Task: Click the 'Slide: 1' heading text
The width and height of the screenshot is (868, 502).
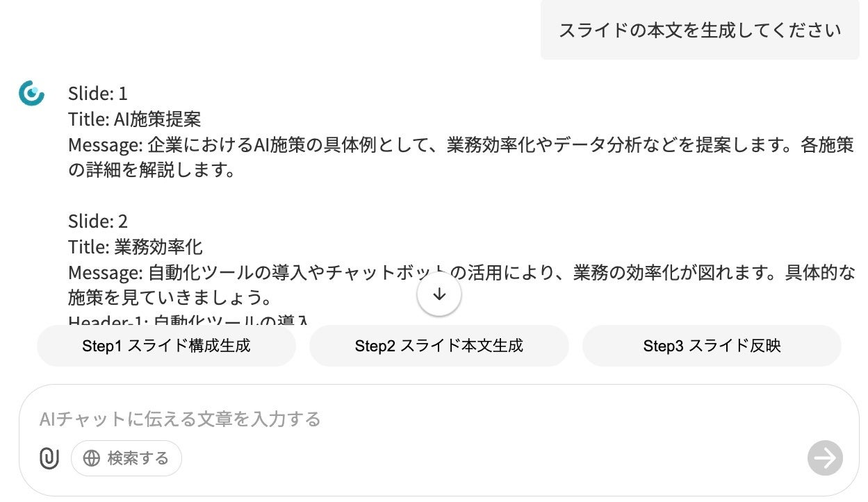Action: pyautogui.click(x=98, y=94)
